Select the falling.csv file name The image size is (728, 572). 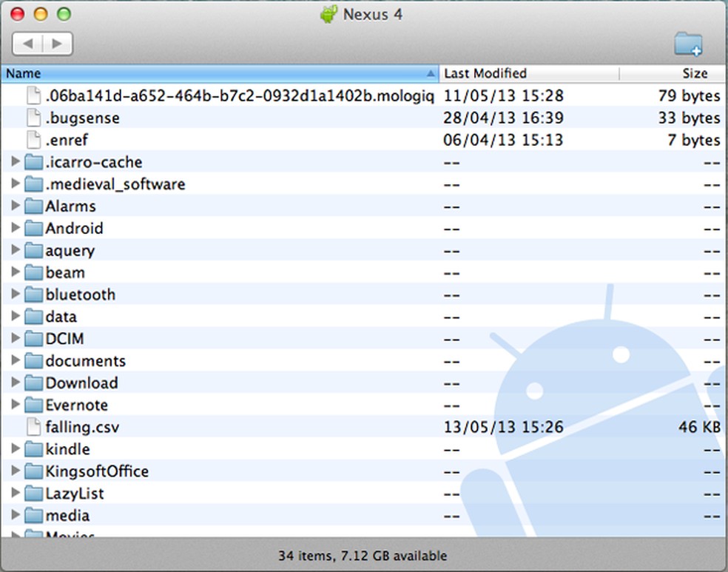(82, 427)
